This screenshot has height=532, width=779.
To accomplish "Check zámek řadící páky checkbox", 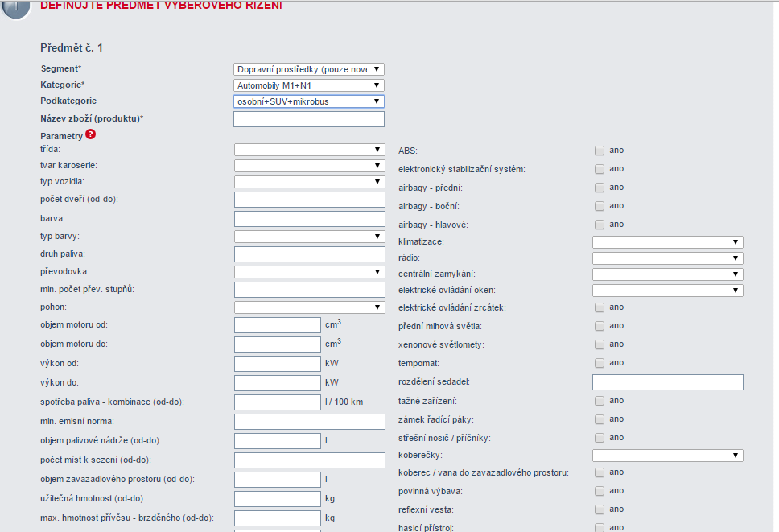I will [600, 419].
